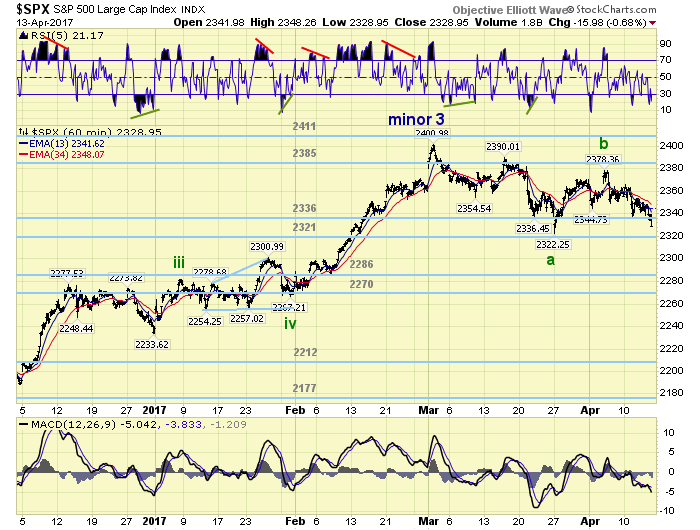Click the green 'iii' wave label

pyautogui.click(x=179, y=263)
